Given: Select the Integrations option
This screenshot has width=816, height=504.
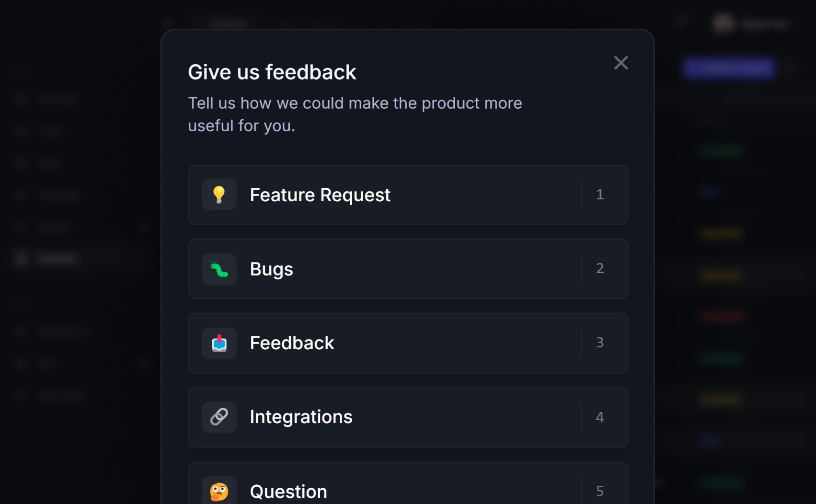Looking at the screenshot, I should coord(408,417).
